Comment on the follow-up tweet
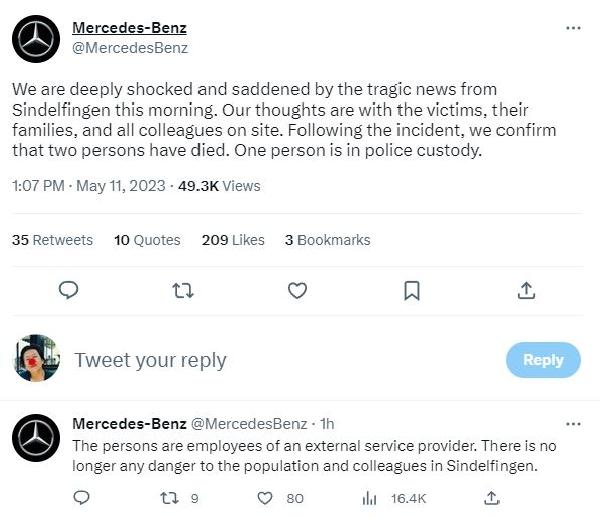This screenshot has width=600, height=517. [83, 497]
